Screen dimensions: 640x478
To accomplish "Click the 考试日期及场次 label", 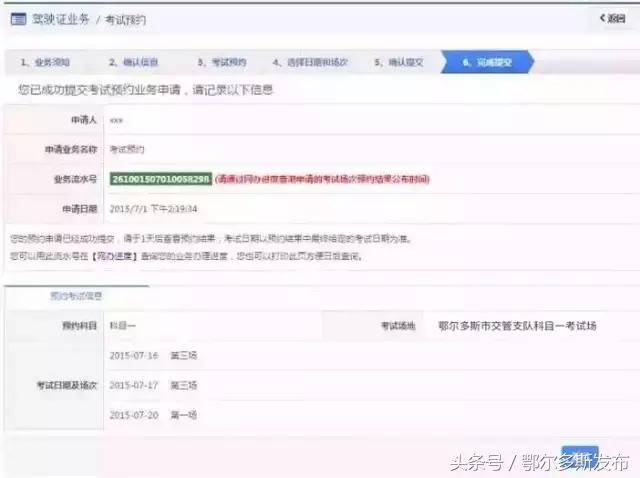I will click(67, 385).
